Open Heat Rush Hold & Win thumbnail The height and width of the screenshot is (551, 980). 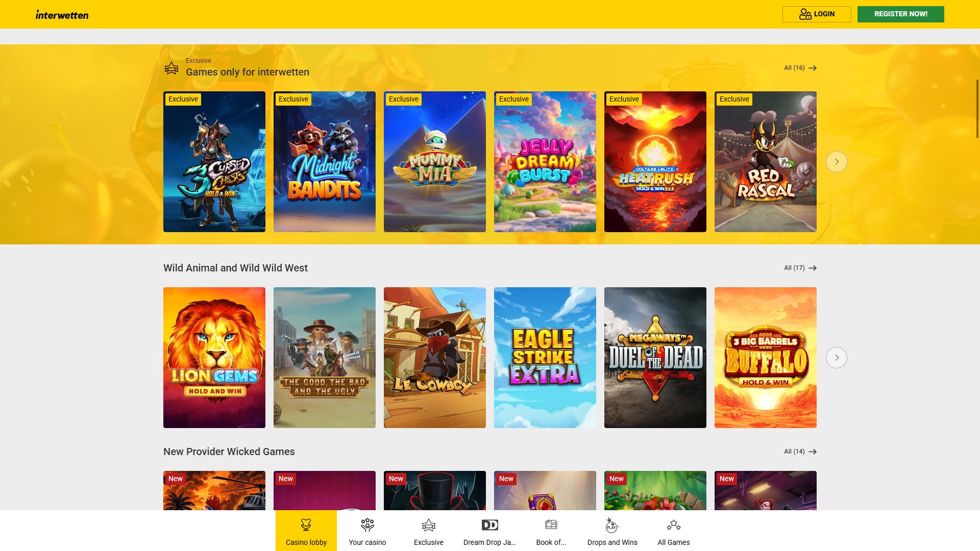(655, 162)
